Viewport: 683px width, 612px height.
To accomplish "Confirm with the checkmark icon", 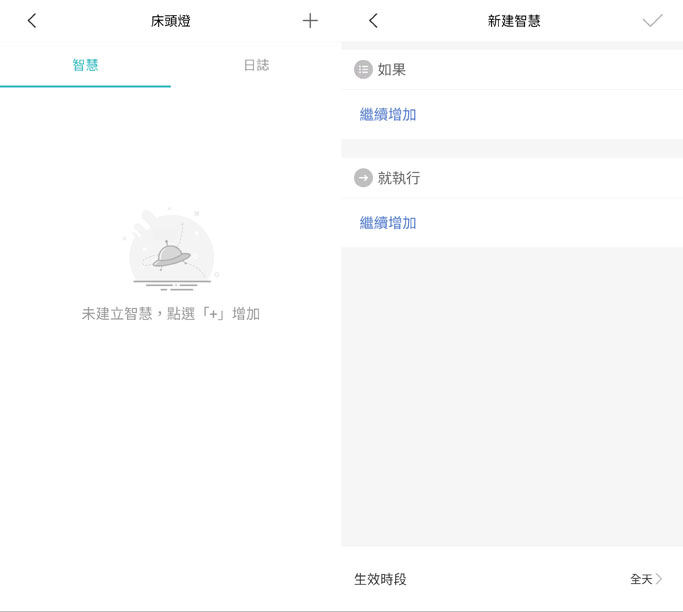I will 652,21.
